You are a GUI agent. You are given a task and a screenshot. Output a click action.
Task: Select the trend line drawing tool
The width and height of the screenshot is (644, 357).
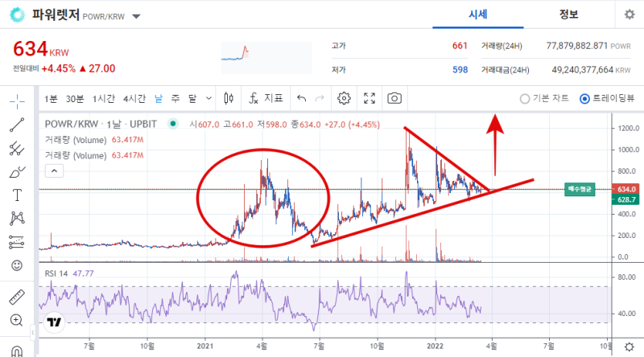17,125
